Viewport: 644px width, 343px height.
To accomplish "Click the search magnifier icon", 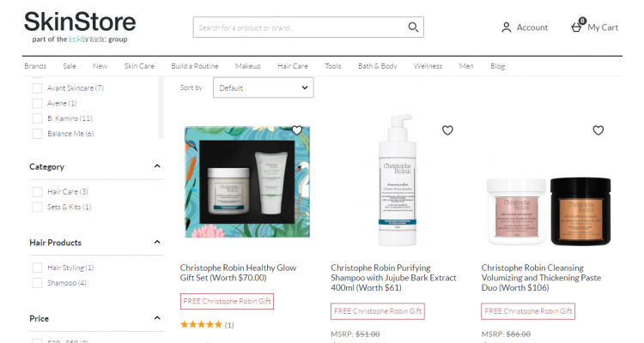I will [x=413, y=27].
